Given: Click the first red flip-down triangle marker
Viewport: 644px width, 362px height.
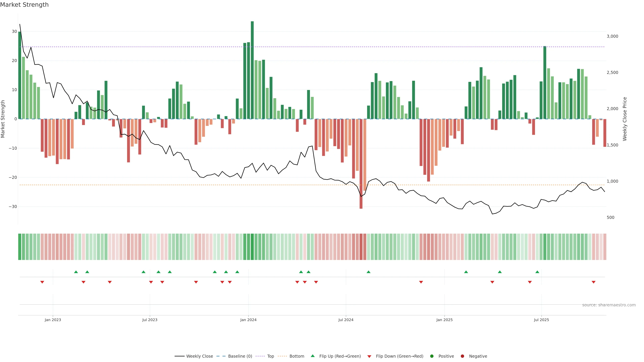Looking at the screenshot, I should (x=42, y=282).
